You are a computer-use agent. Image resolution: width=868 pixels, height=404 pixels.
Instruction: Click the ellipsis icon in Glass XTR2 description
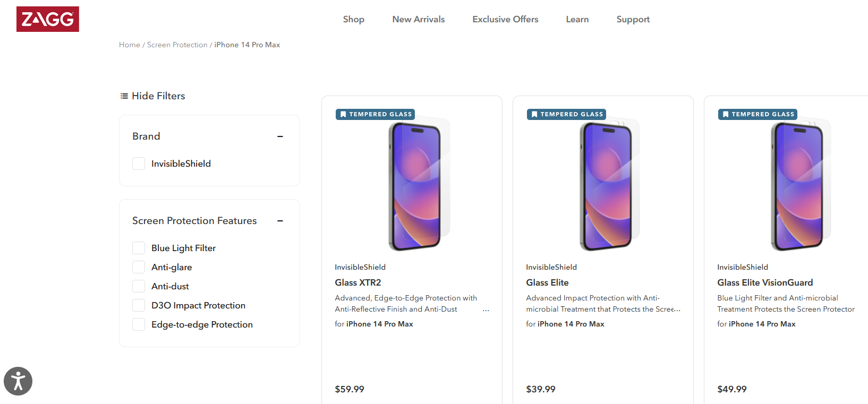pyautogui.click(x=486, y=310)
